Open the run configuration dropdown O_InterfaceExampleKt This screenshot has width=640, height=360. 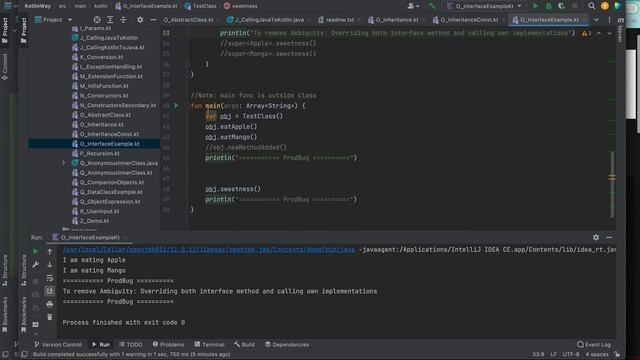click(484, 6)
